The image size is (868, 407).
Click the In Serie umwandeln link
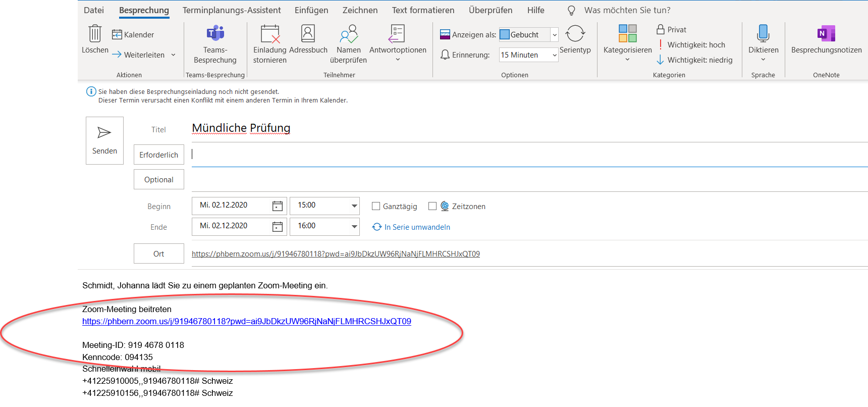(x=417, y=227)
